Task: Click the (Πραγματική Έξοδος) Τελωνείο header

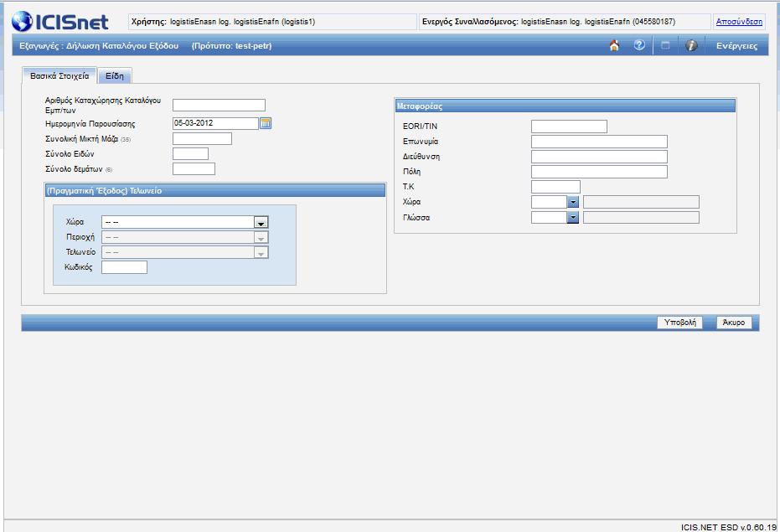Action: (x=214, y=191)
